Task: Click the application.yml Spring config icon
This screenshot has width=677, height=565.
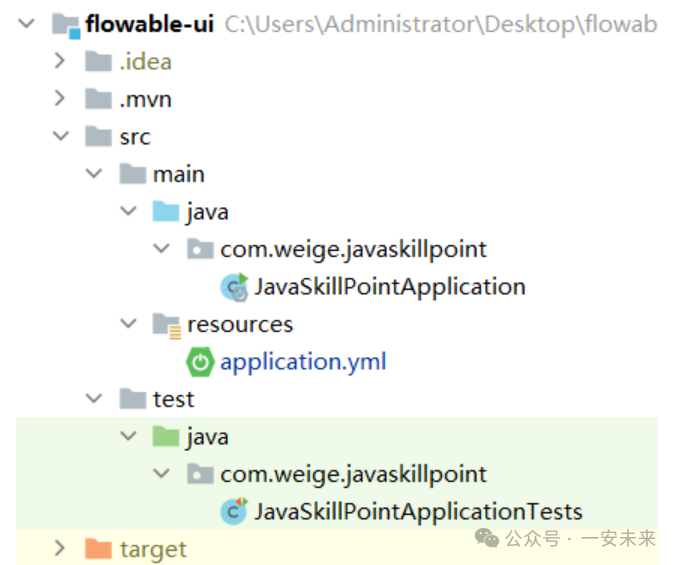Action: (200, 362)
